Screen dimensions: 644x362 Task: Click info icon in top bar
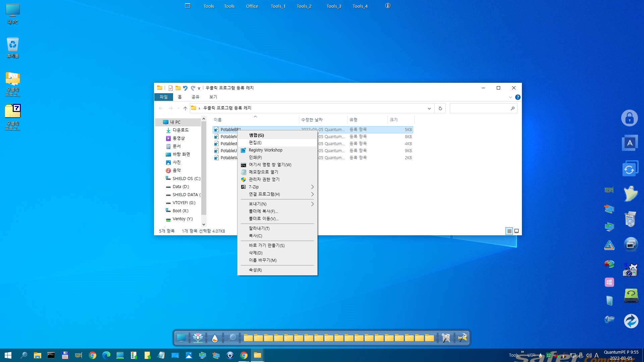click(388, 6)
